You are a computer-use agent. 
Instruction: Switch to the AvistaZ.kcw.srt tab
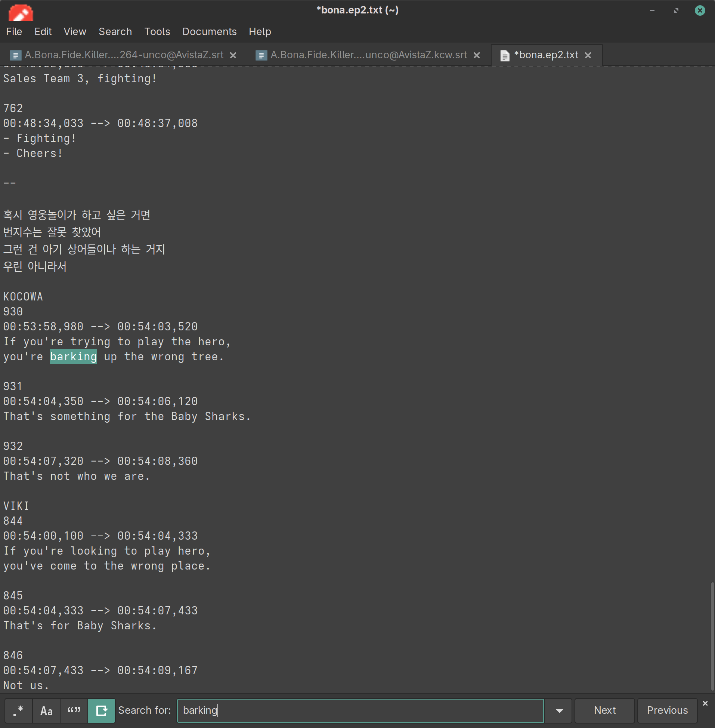(x=368, y=55)
